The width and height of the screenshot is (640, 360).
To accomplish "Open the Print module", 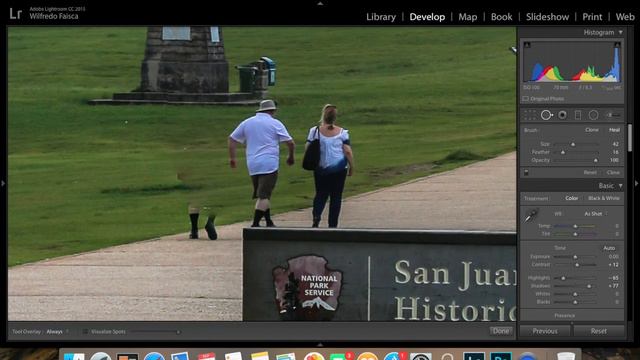I will (x=592, y=17).
